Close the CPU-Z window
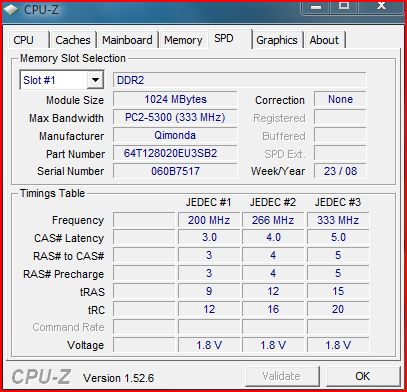 coord(381,7)
